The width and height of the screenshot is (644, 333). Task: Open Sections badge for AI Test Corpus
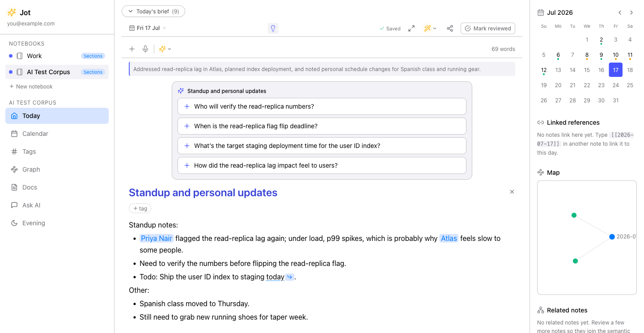coord(93,72)
